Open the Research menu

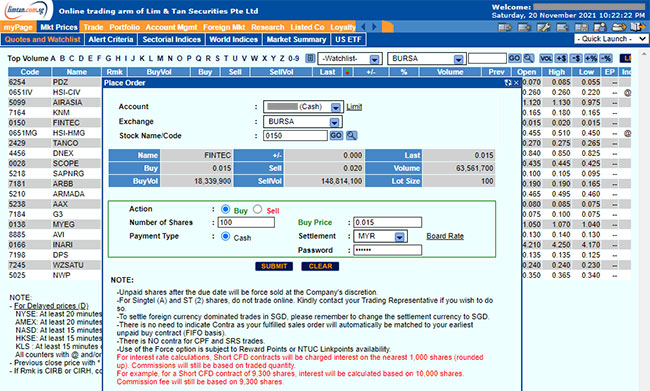268,27
